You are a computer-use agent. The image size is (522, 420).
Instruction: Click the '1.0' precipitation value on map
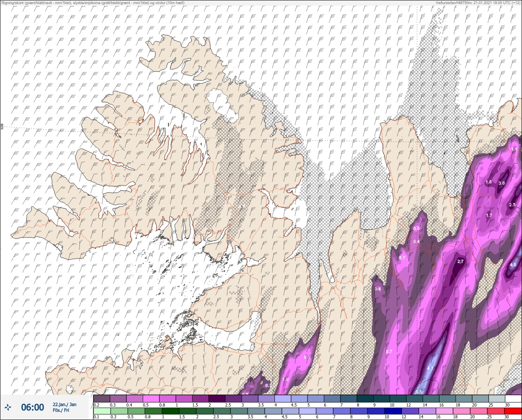pos(285,379)
